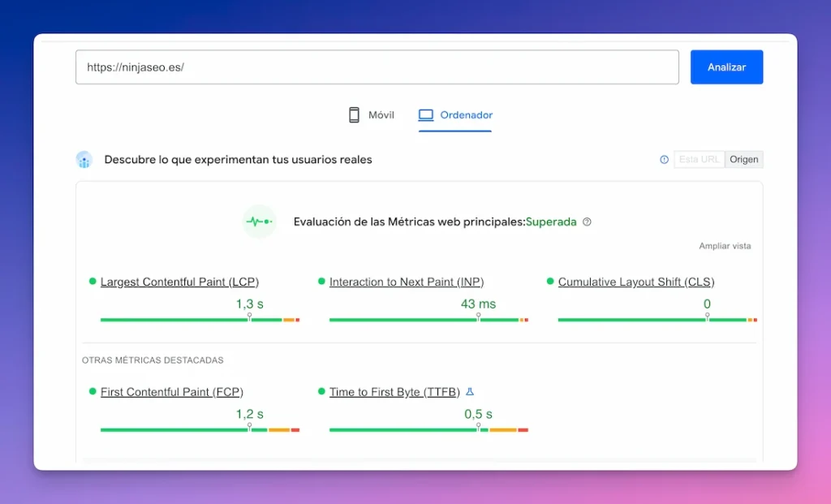Open the Time to First Byte (TTFB) link
The height and width of the screenshot is (504, 831).
[x=394, y=391]
